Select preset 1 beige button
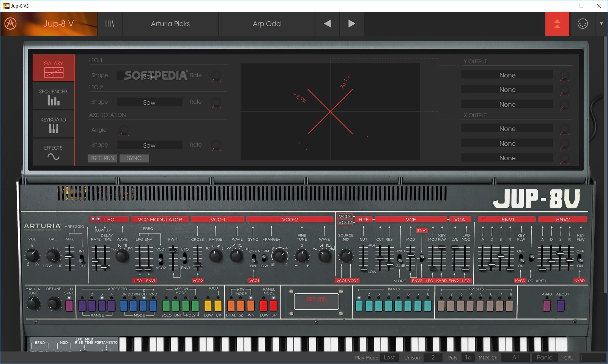 point(441,306)
